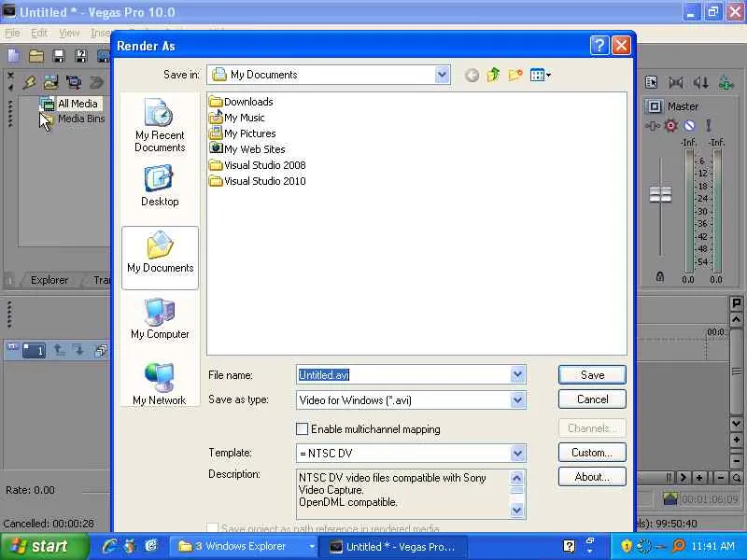Open the Save as type dropdown
This screenshot has height=560, width=747.
518,400
